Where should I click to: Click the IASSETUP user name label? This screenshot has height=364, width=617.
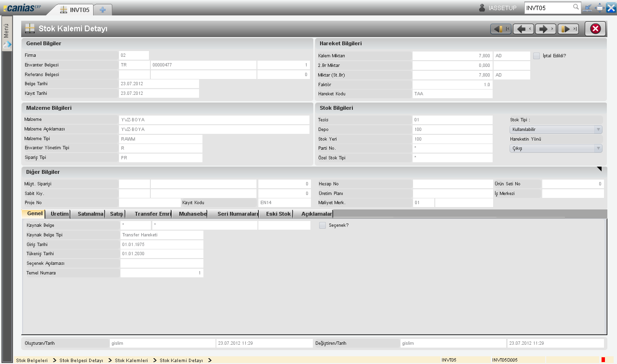coord(502,8)
